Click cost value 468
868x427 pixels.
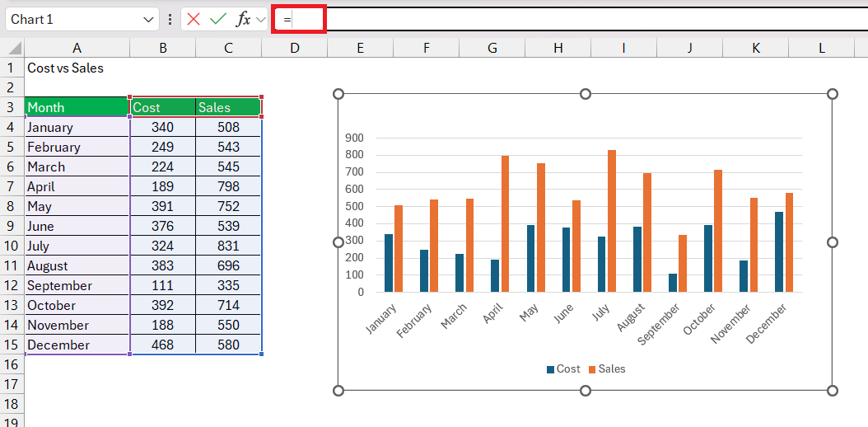pos(163,345)
